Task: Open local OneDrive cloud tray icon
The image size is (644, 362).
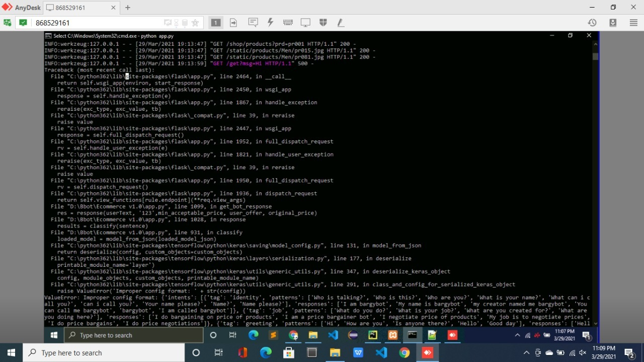Action: coord(549,353)
